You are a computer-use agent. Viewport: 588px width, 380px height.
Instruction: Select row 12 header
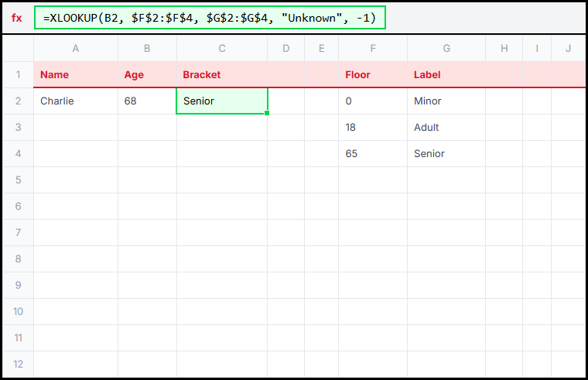pos(18,365)
